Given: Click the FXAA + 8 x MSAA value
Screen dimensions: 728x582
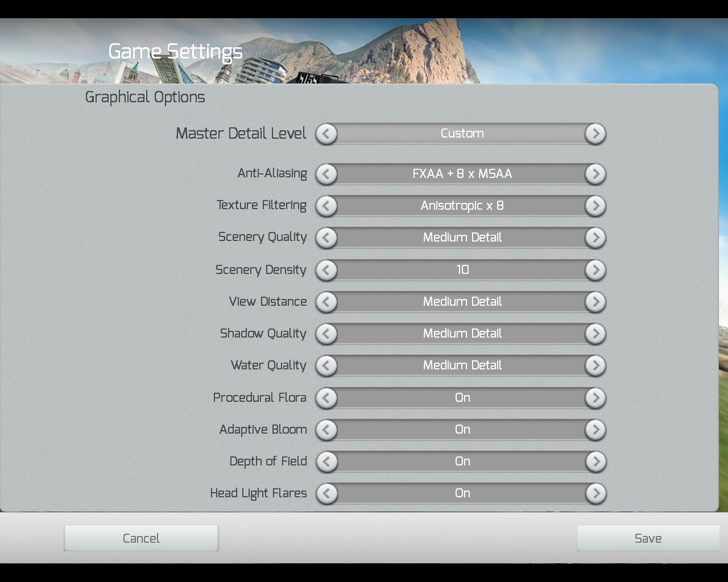Looking at the screenshot, I should click(462, 174).
